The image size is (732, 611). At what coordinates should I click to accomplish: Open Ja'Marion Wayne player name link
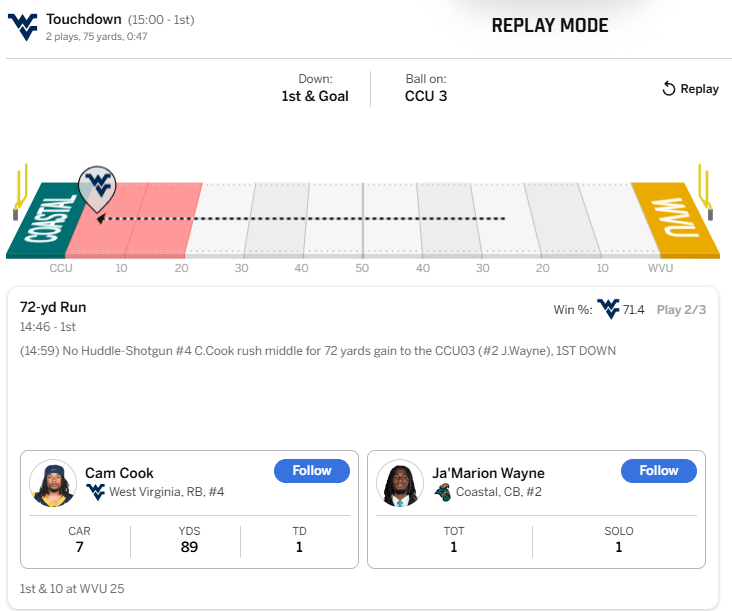[x=488, y=473]
